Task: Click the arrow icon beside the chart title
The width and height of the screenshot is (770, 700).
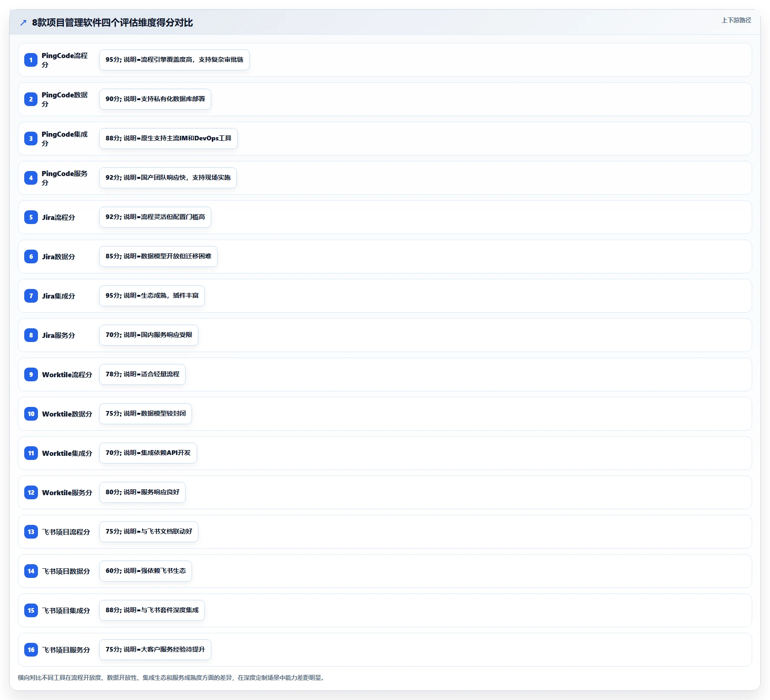Action: [23, 22]
